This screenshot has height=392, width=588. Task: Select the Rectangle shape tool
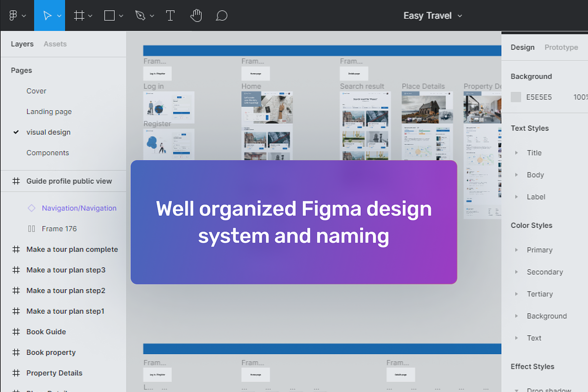tap(109, 16)
